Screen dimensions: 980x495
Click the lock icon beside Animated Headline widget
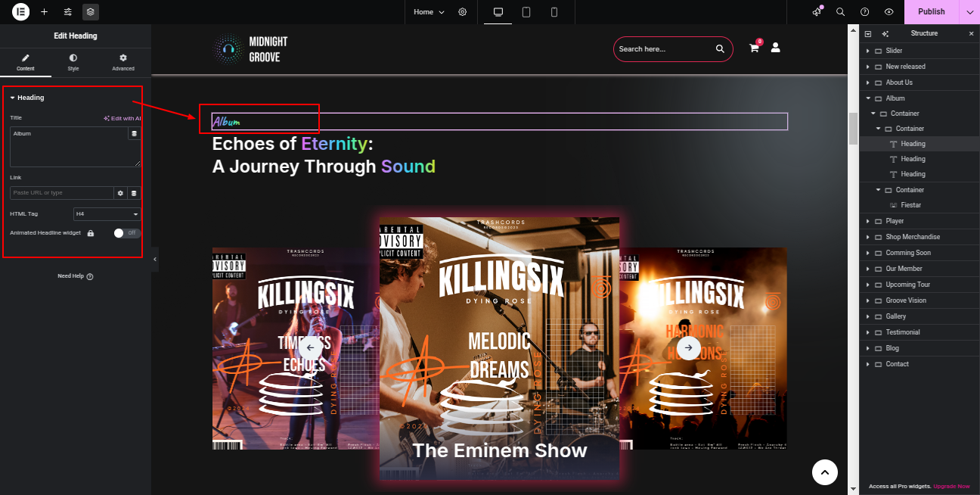[x=91, y=233]
